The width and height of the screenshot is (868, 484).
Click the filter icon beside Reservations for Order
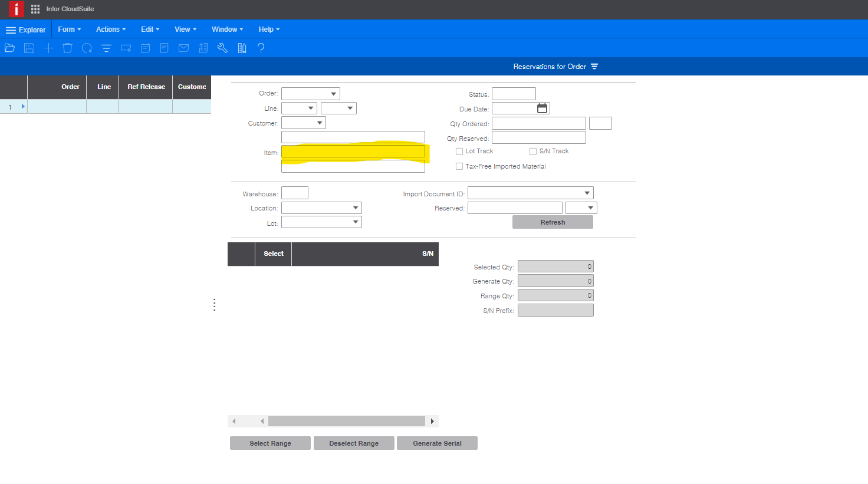pos(594,67)
